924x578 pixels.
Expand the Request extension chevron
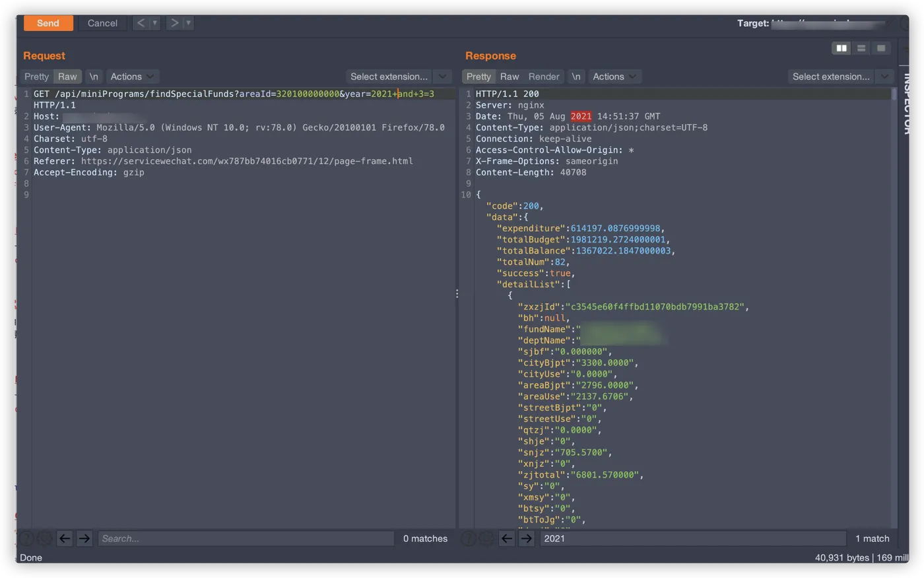[x=443, y=77]
